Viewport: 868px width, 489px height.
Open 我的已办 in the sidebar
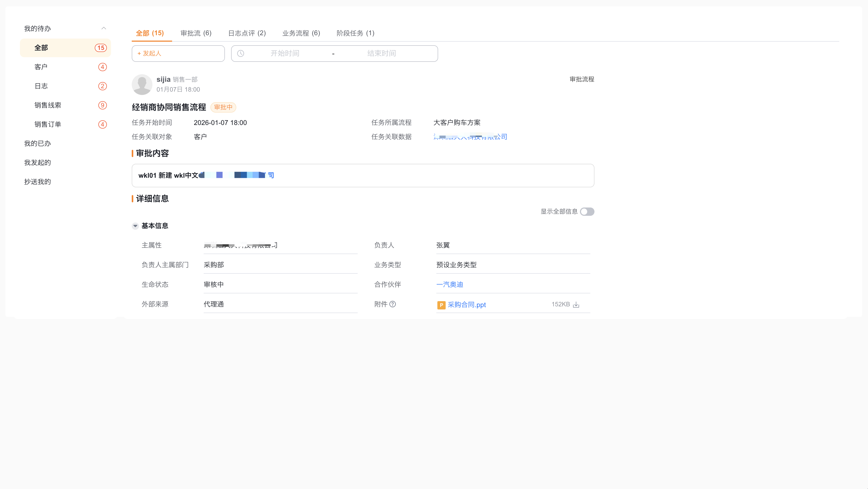point(38,144)
